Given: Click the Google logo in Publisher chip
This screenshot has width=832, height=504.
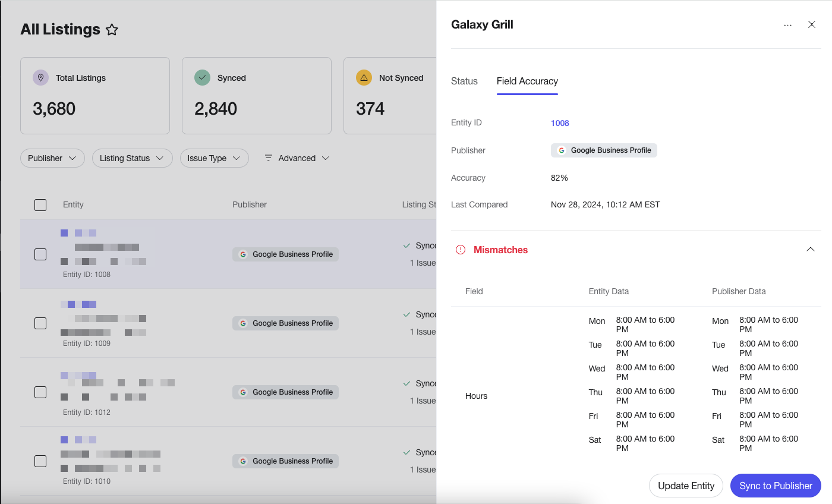Looking at the screenshot, I should pyautogui.click(x=562, y=150).
